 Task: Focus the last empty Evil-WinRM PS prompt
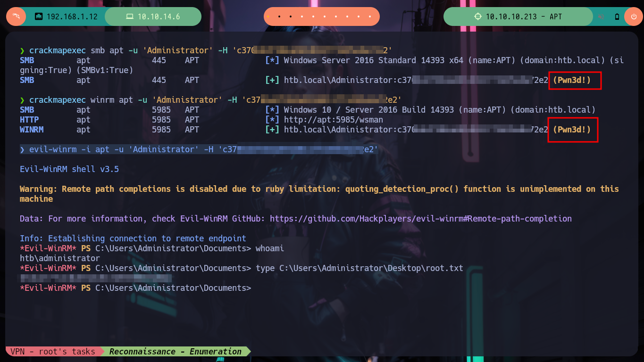click(135, 288)
